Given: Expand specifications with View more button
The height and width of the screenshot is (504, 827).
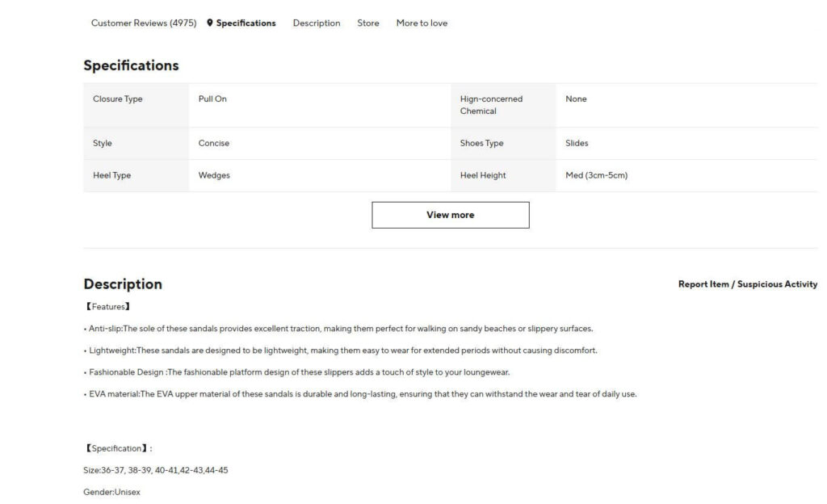Looking at the screenshot, I should coord(451,215).
